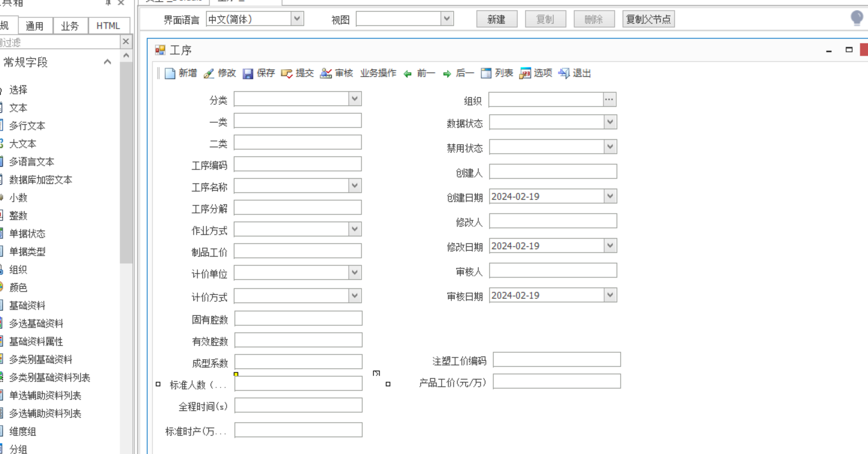Collapse the 常规字段 section

point(107,62)
